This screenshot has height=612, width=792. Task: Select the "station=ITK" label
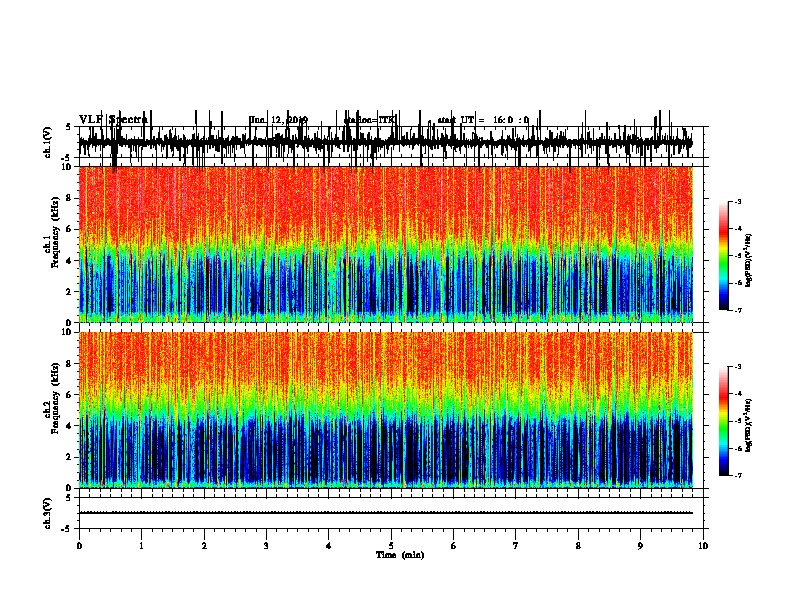point(370,120)
